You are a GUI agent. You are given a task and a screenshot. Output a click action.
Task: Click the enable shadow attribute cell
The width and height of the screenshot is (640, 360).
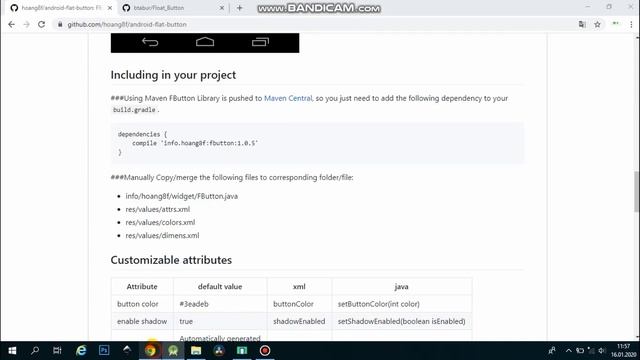pos(142,321)
